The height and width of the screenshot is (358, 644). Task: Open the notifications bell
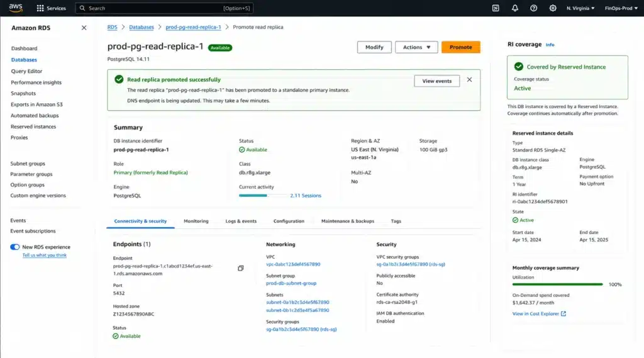[x=514, y=8]
